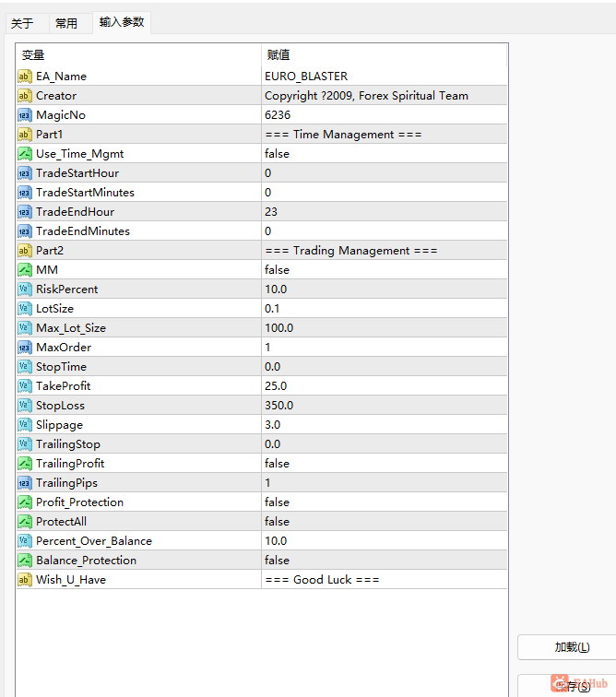Click the double icon beside StopLoss
The image size is (616, 697).
25,406
